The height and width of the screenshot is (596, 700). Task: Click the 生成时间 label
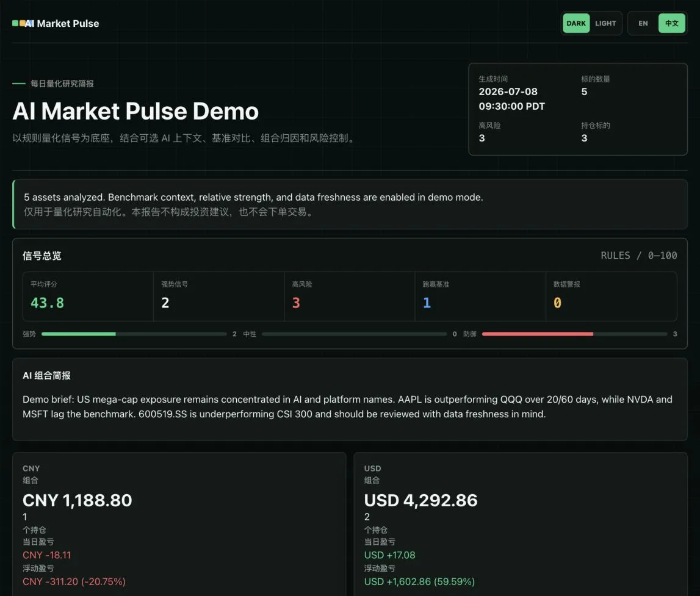pos(493,79)
